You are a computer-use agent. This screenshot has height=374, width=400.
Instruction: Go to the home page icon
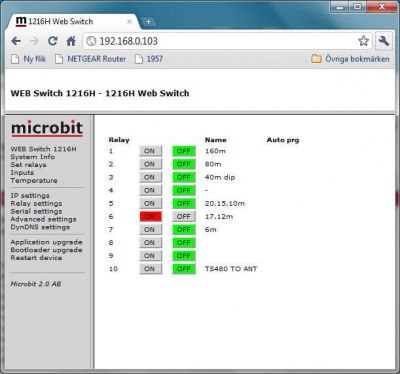coord(71,41)
